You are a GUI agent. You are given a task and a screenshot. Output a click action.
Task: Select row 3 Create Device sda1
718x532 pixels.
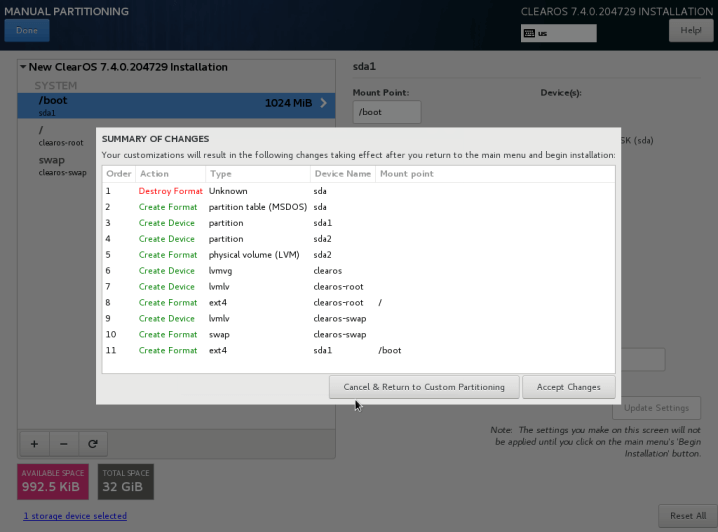click(359, 223)
